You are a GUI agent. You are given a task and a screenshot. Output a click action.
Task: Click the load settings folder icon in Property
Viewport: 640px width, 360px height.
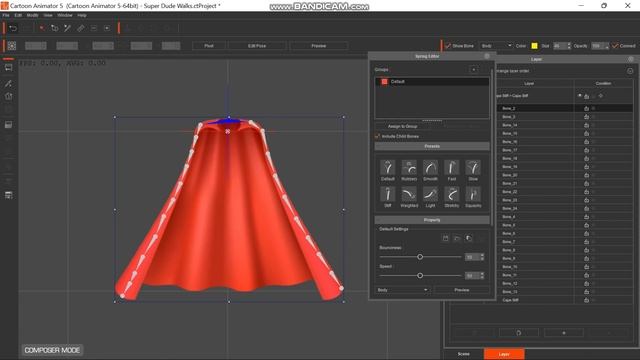click(x=457, y=238)
